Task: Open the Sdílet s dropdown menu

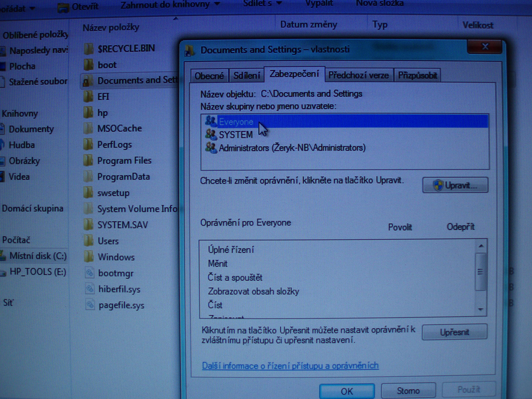Action: coord(262,3)
